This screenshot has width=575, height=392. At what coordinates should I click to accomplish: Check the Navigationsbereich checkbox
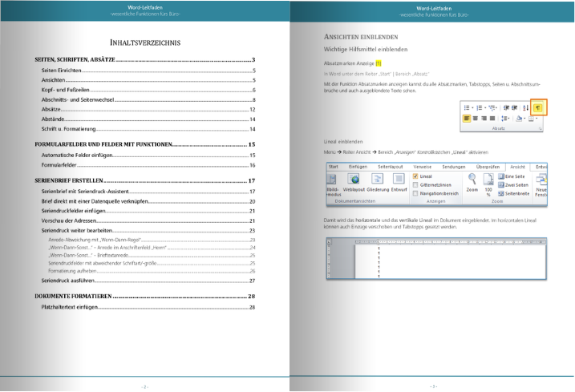[x=415, y=193]
